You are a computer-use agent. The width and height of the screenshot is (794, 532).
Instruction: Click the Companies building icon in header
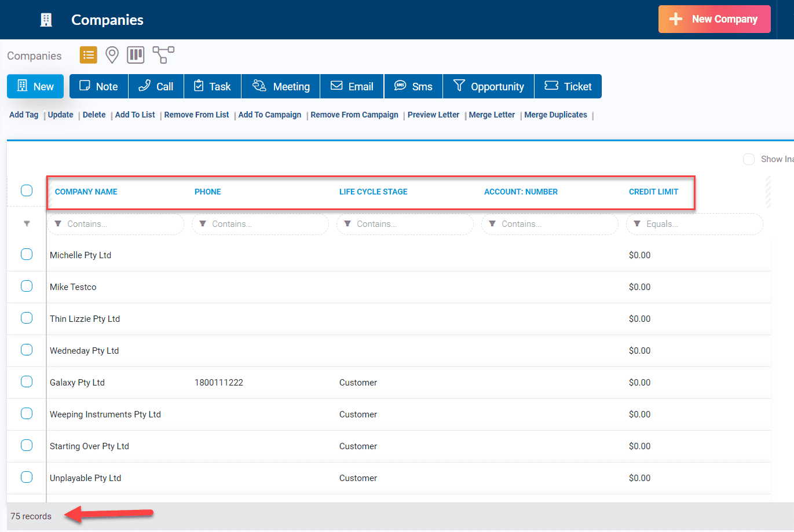[45, 19]
